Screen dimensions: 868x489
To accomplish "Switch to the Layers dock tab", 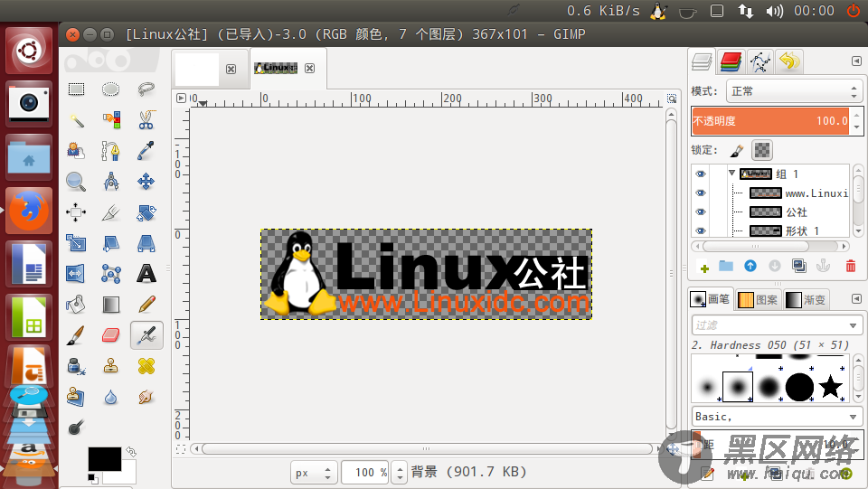I will [x=702, y=62].
